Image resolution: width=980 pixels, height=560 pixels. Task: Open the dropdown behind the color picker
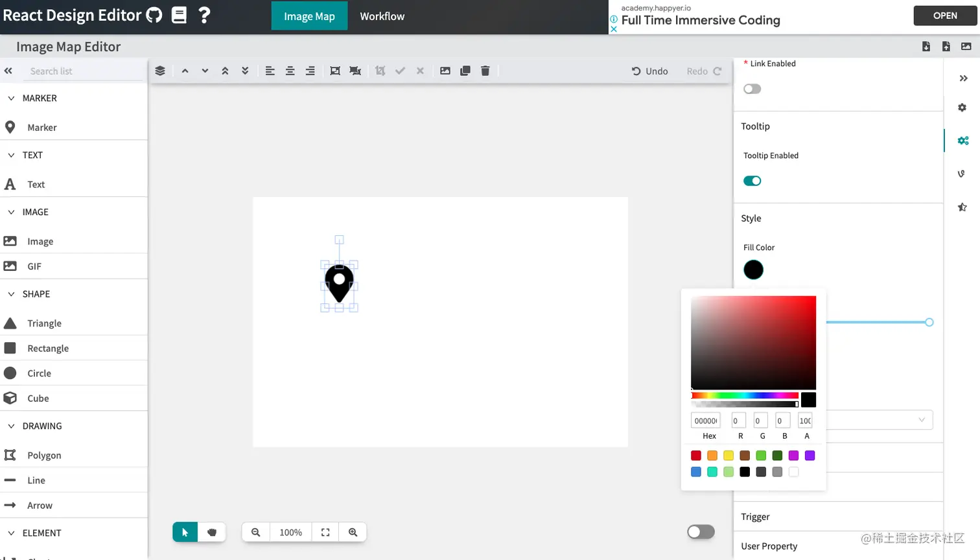click(x=880, y=420)
